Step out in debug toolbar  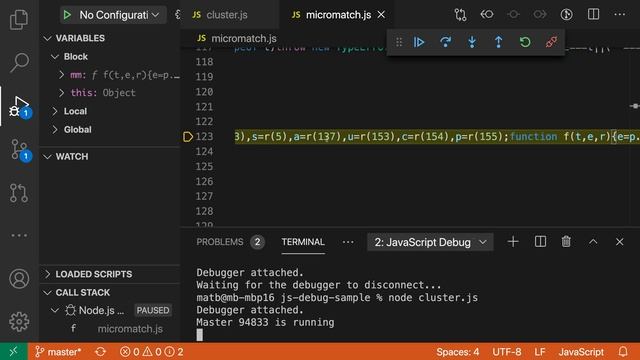(x=498, y=42)
